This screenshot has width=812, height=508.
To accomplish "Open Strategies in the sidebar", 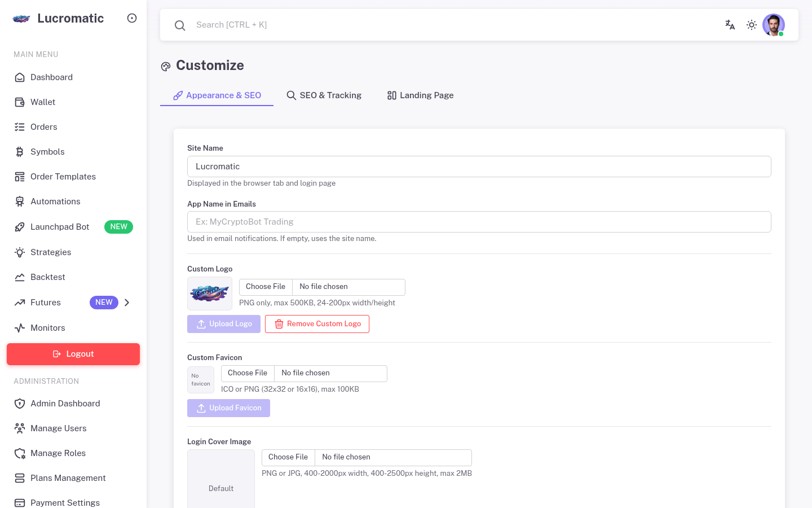I will 51,252.
